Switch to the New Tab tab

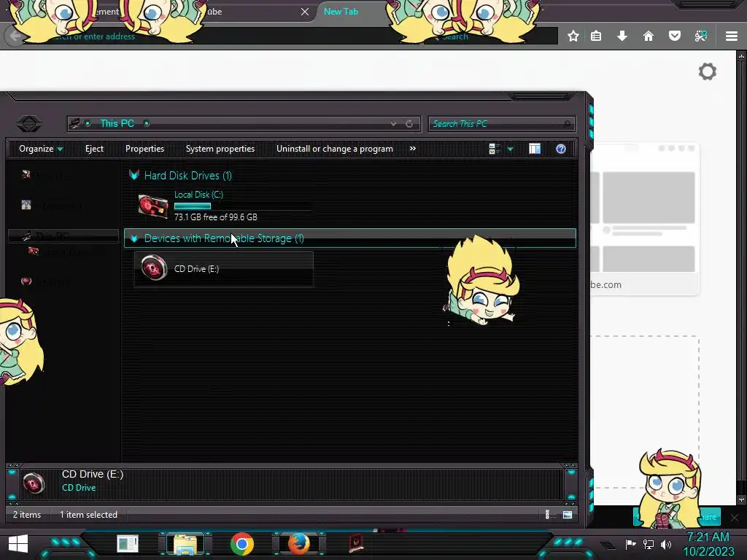tap(341, 12)
